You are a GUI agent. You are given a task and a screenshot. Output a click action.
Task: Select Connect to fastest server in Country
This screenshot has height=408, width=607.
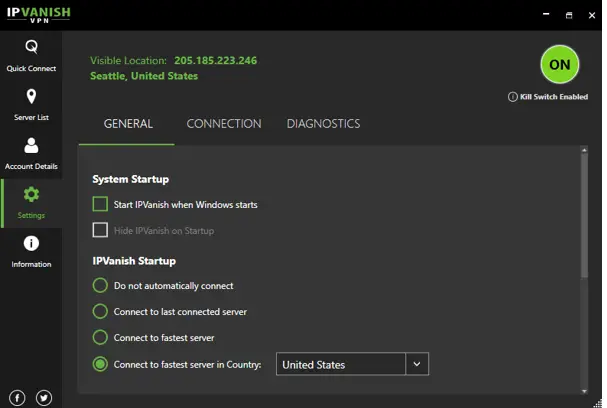pyautogui.click(x=100, y=364)
